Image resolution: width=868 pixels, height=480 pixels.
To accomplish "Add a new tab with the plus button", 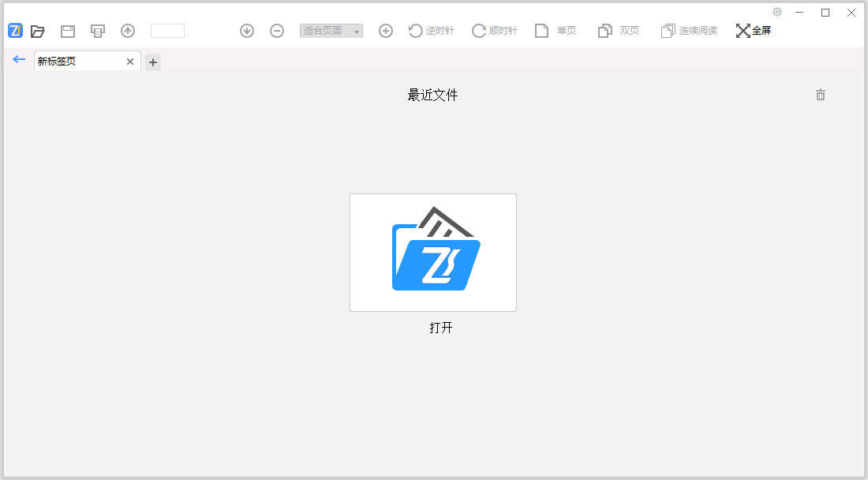I will pos(153,62).
